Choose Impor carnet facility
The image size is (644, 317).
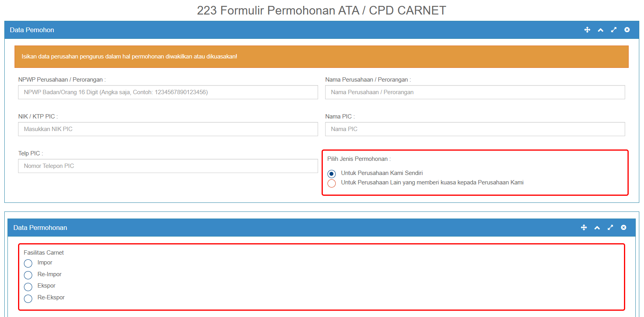[x=28, y=263]
